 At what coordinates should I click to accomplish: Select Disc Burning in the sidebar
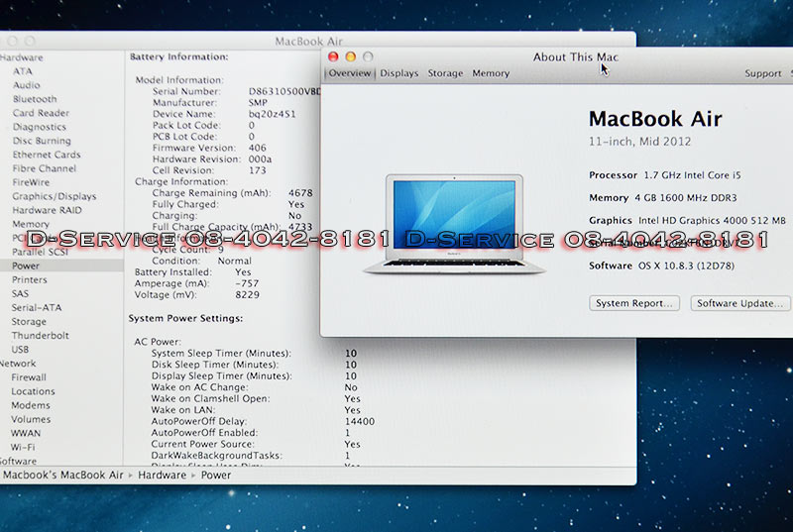pos(42,141)
